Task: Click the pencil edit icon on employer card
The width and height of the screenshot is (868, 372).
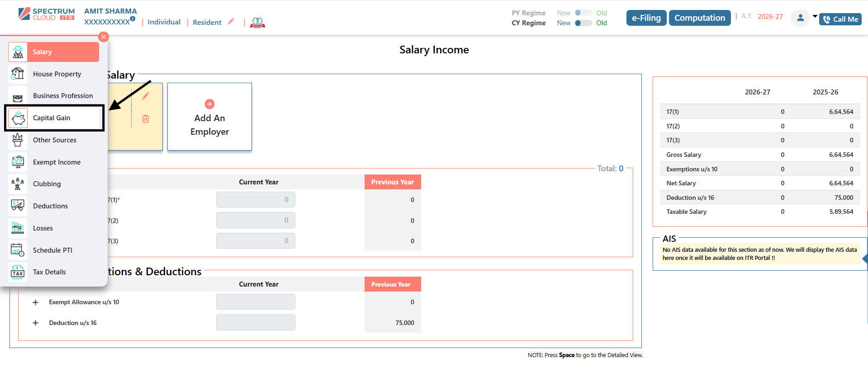Action: (146, 96)
